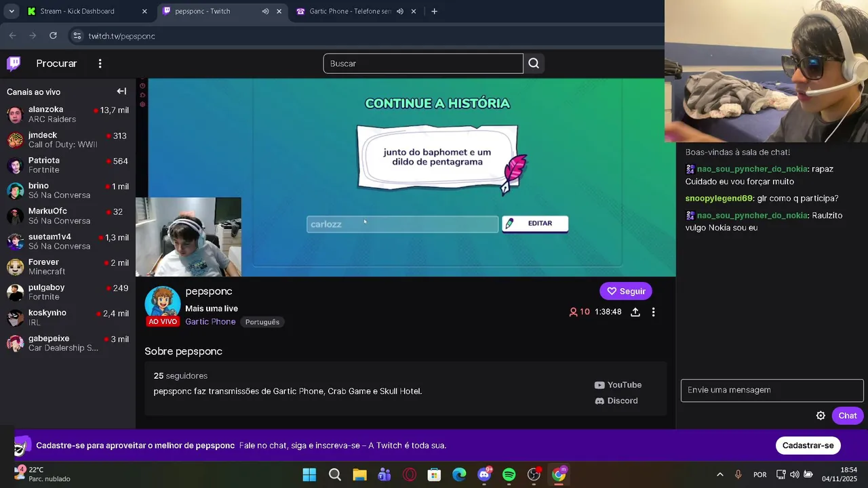
Task: Click Forever's avatar in the sidebar
Action: (15, 267)
